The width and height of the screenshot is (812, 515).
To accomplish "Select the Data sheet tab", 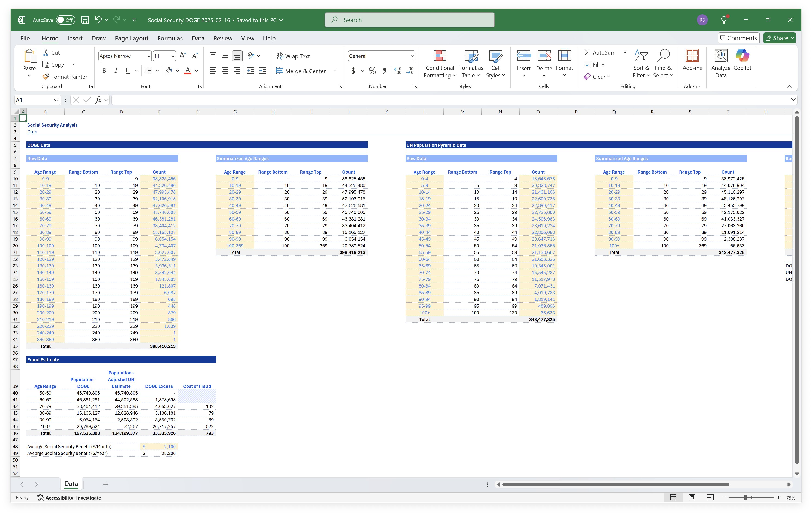I will point(71,484).
